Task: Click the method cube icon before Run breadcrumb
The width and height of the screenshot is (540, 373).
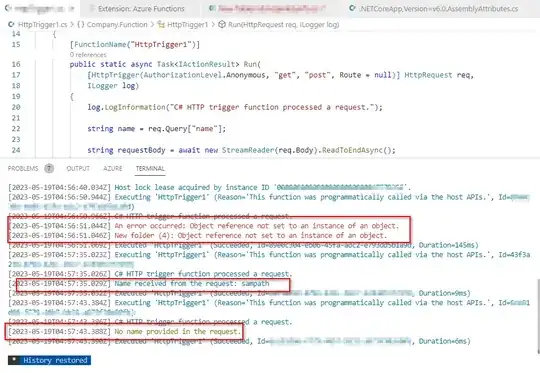Action: [222, 24]
